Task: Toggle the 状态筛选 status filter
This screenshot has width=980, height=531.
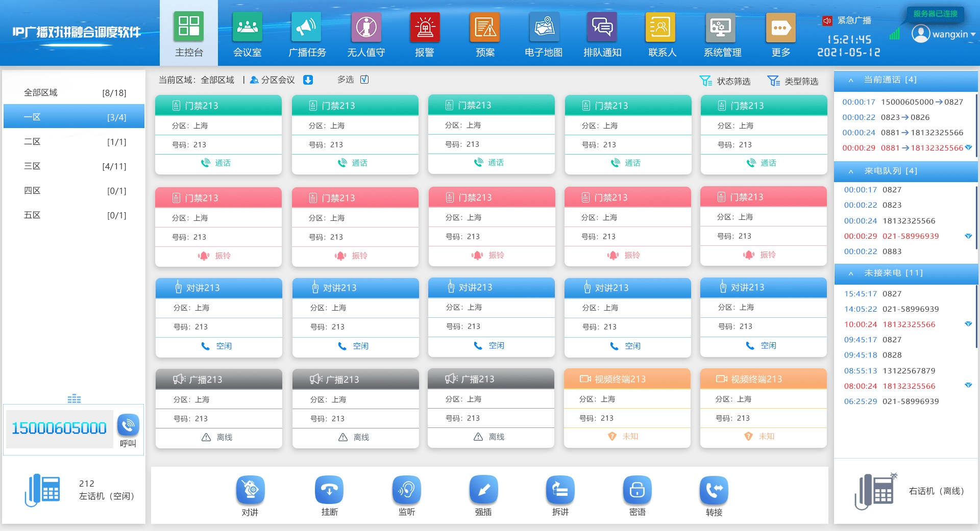Action: pos(725,80)
